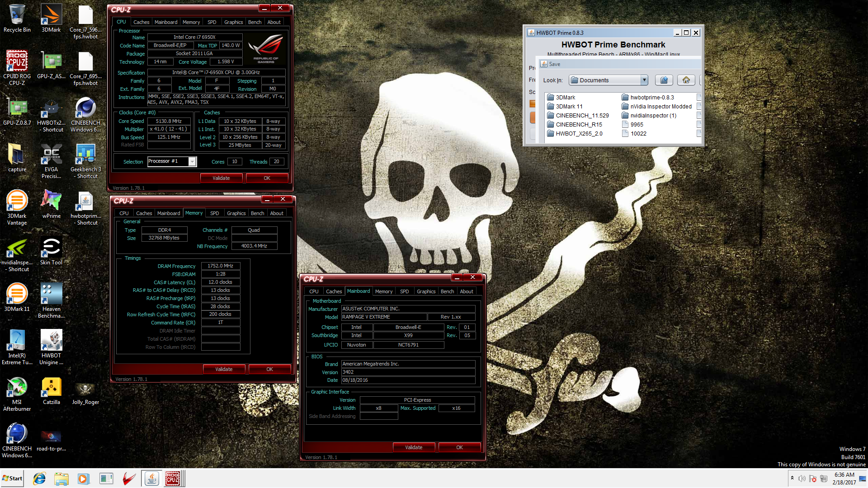
Task: Open HWBOTx2 shortcut on desktop
Action: (51, 115)
